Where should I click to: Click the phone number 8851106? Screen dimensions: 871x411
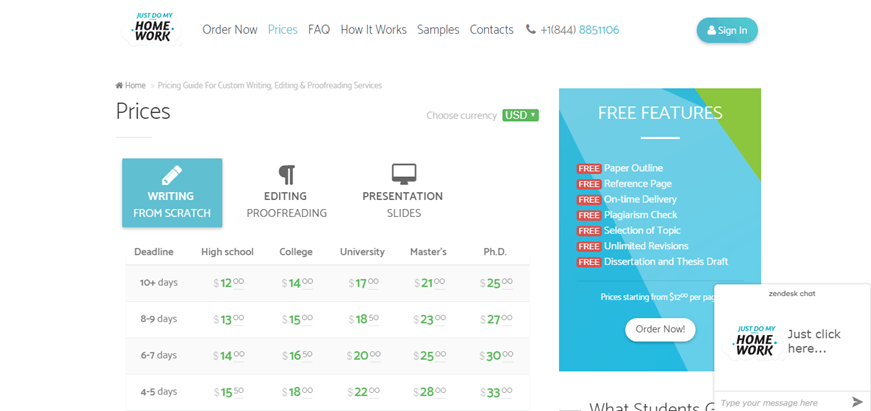pos(599,29)
